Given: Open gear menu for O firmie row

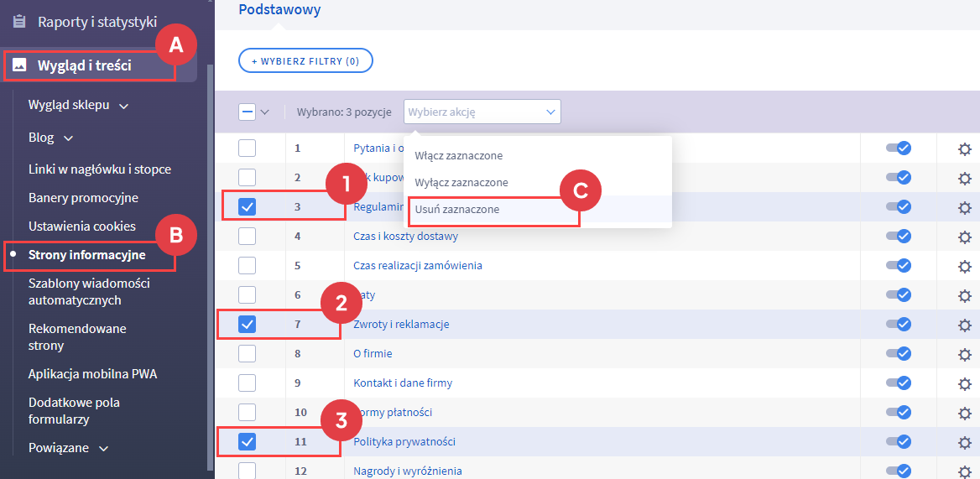Looking at the screenshot, I should [x=965, y=354].
